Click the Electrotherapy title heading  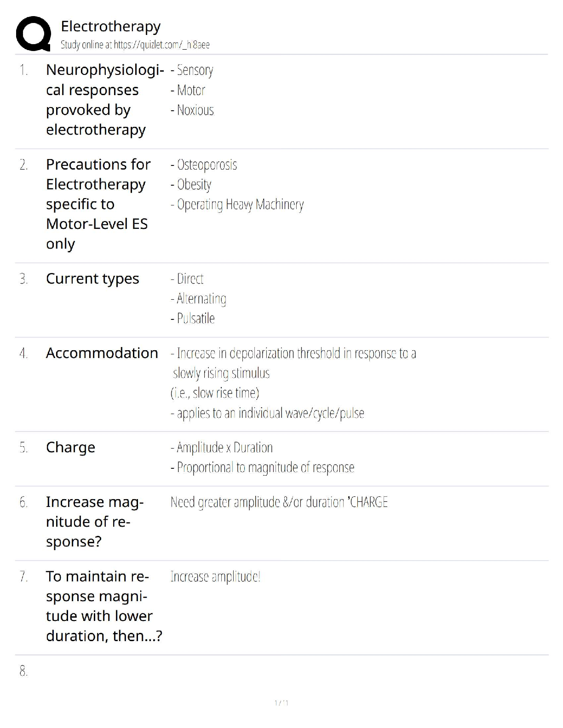111,27
